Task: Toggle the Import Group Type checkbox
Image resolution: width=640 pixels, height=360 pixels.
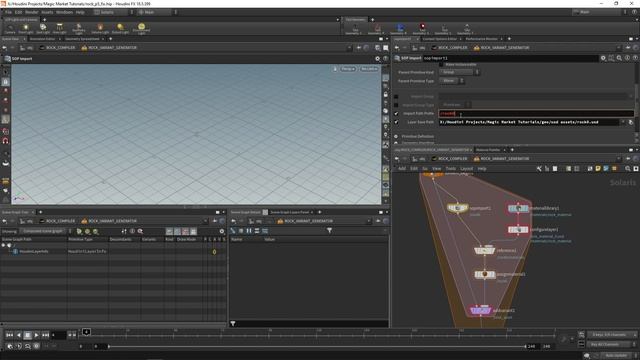Action: [x=396, y=105]
